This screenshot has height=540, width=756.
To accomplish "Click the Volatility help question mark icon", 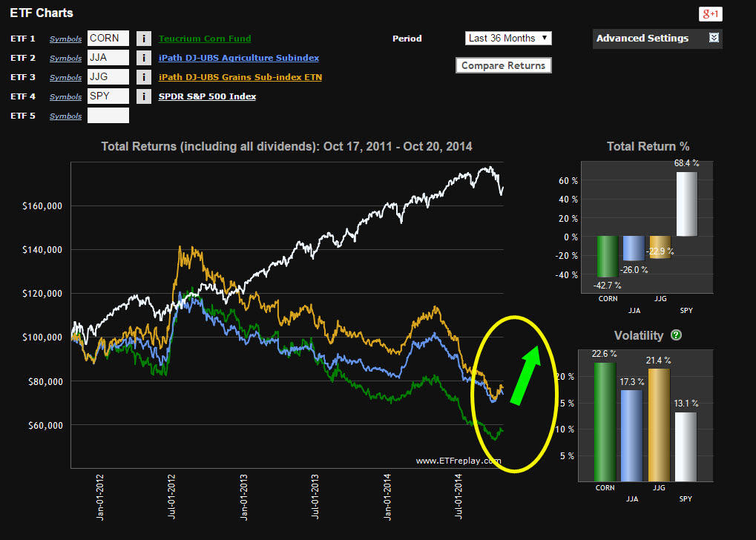I will (x=676, y=335).
